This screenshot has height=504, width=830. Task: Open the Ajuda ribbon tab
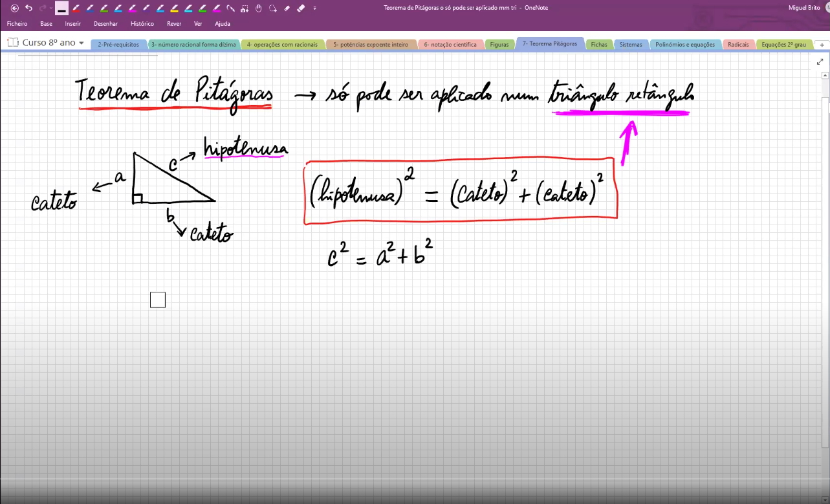click(222, 24)
